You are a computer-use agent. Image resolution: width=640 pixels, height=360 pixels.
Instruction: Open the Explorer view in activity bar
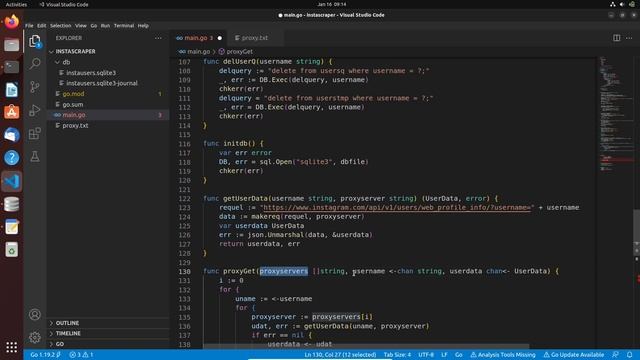(35, 41)
